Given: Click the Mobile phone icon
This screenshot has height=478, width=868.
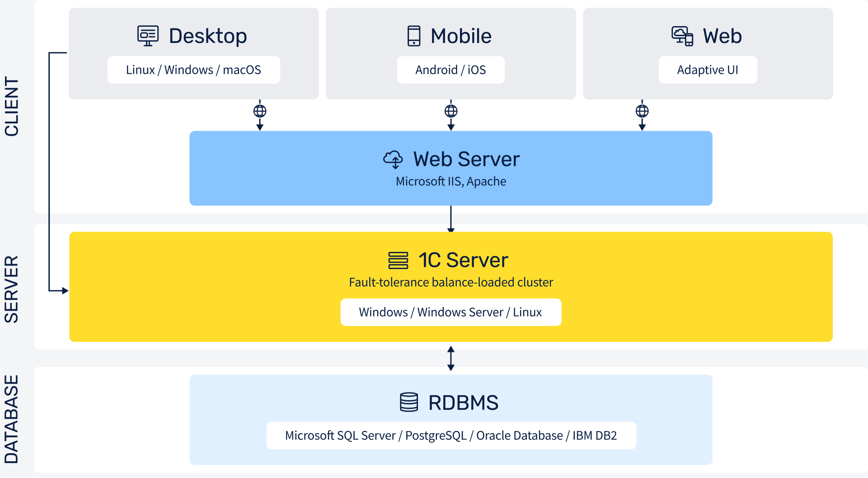Looking at the screenshot, I should [x=414, y=36].
